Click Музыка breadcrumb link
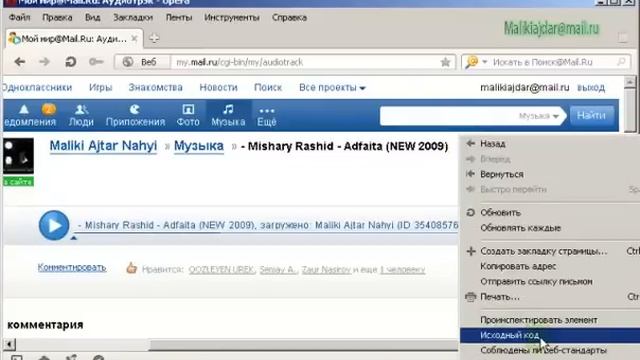Image resolution: width=640 pixels, height=360 pixels. tap(199, 146)
